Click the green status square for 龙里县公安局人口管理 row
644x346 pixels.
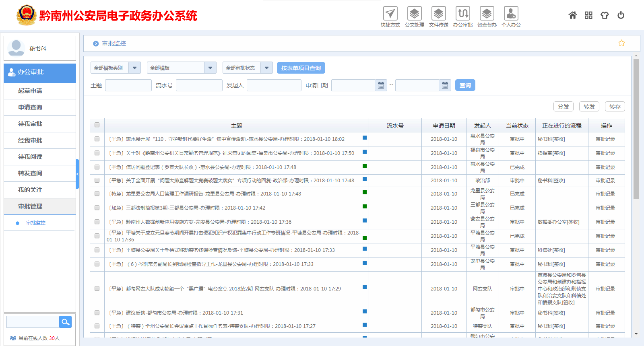tap(365, 192)
